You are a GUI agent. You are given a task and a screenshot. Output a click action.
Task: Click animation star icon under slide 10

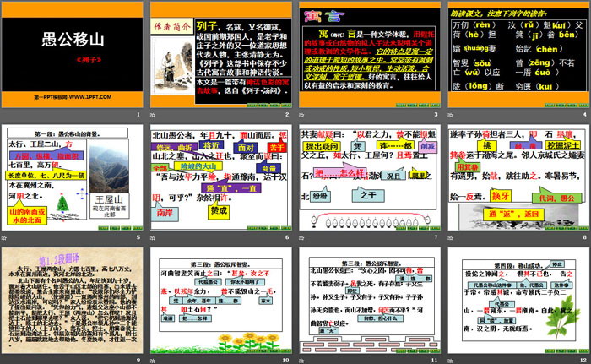coord(153,361)
